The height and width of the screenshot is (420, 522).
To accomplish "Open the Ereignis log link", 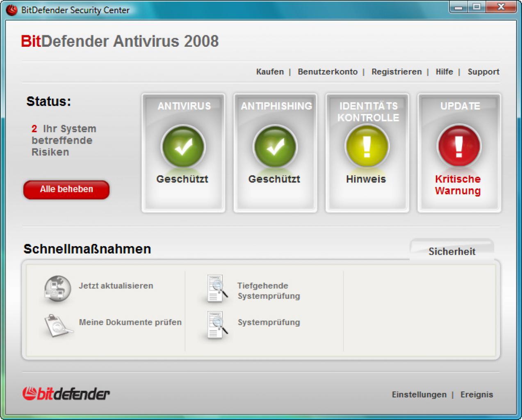I will coord(476,395).
